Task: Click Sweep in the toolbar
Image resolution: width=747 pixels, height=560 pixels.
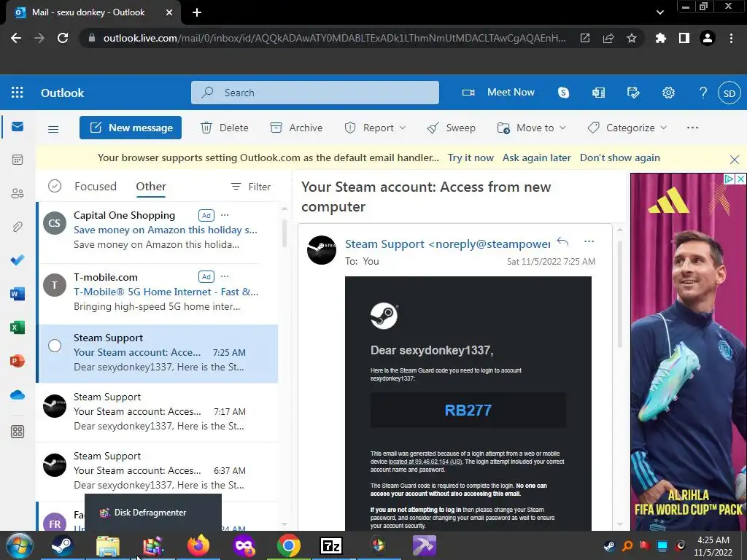Action: pos(451,128)
